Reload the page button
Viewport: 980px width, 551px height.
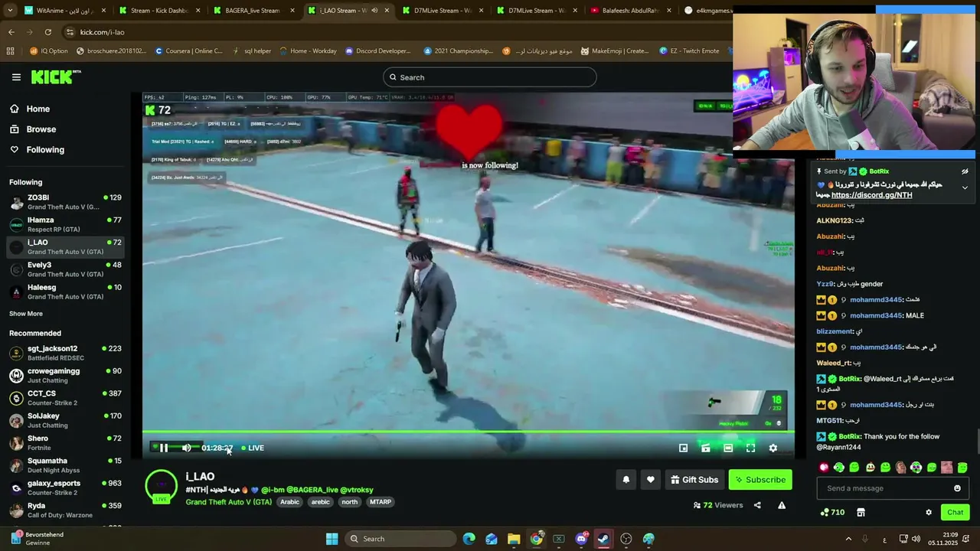[47, 32]
